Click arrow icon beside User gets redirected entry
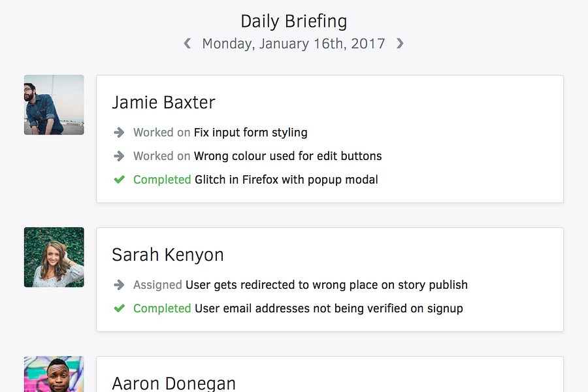Image resolution: width=588 pixels, height=392 pixels. [x=119, y=285]
